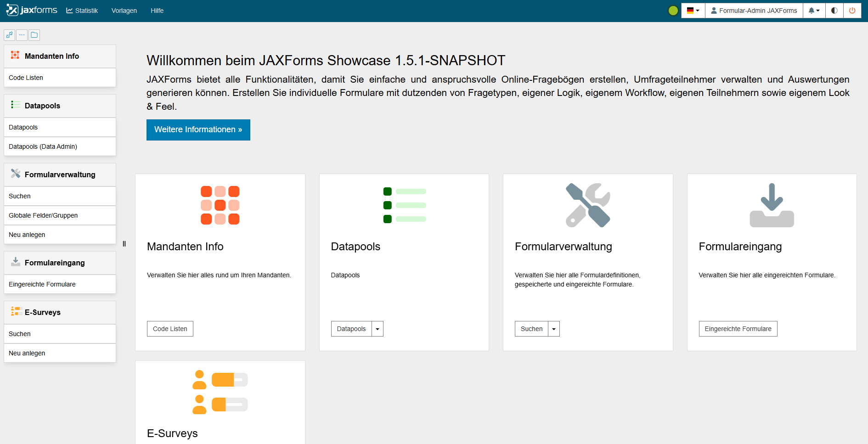Collapse the Mandanten Info sidebar section

[60, 56]
